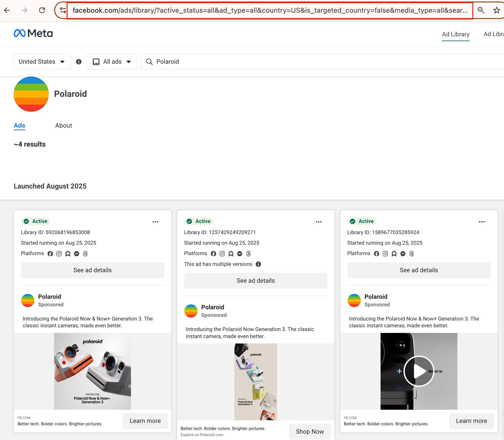Click the Meta logo
This screenshot has width=504, height=440.
33,33
